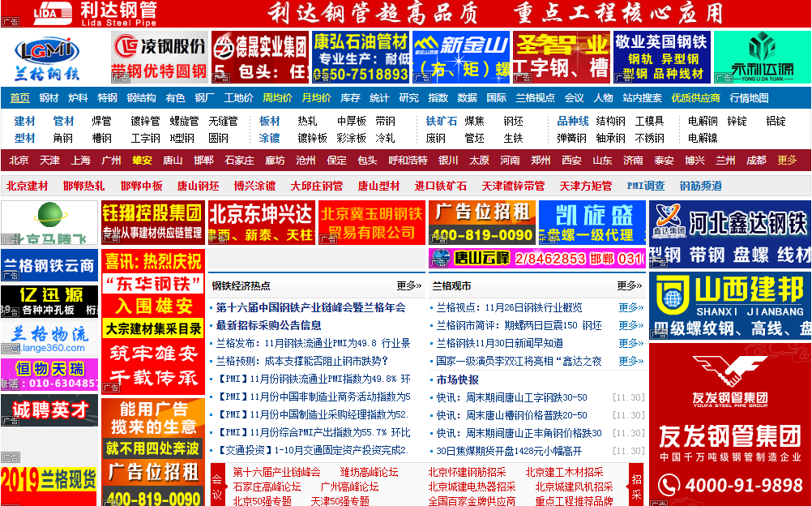Screen dimensions: 812x506
Task: Click the 唐山云峰 scrolling ad
Action: (x=536, y=258)
